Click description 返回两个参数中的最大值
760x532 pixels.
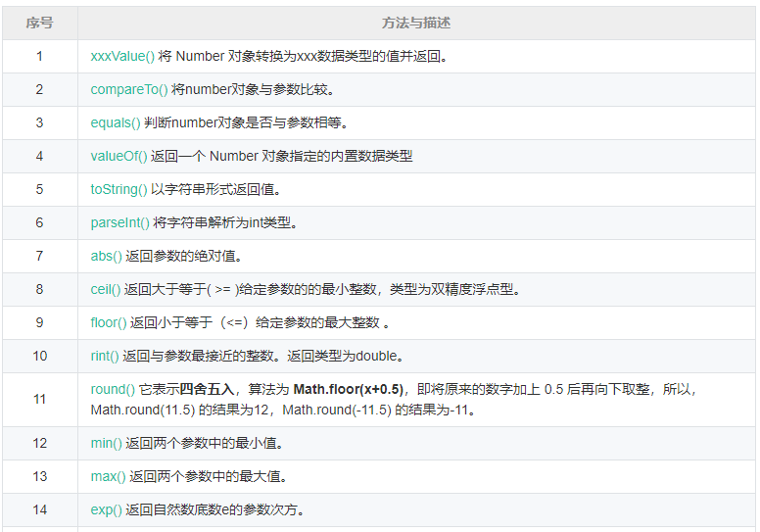pos(209,477)
